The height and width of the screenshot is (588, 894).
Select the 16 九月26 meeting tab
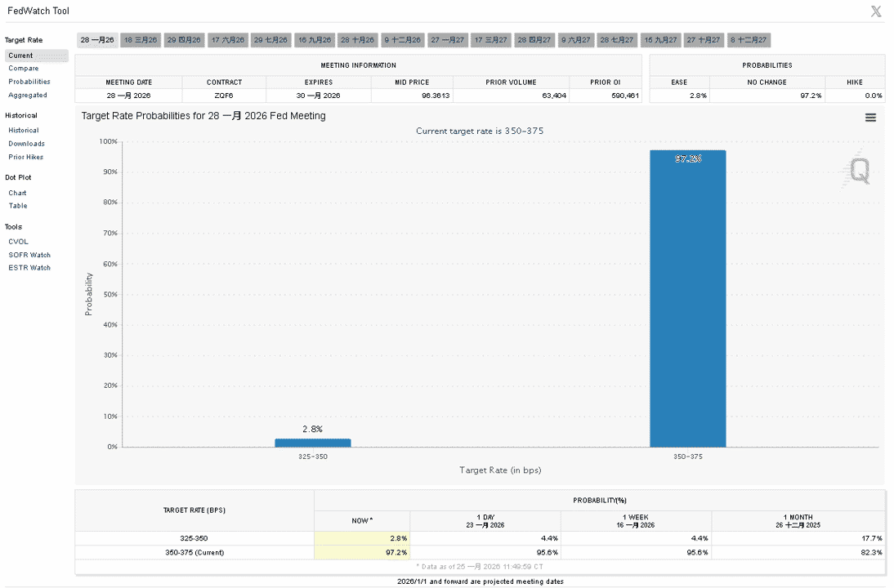[315, 40]
